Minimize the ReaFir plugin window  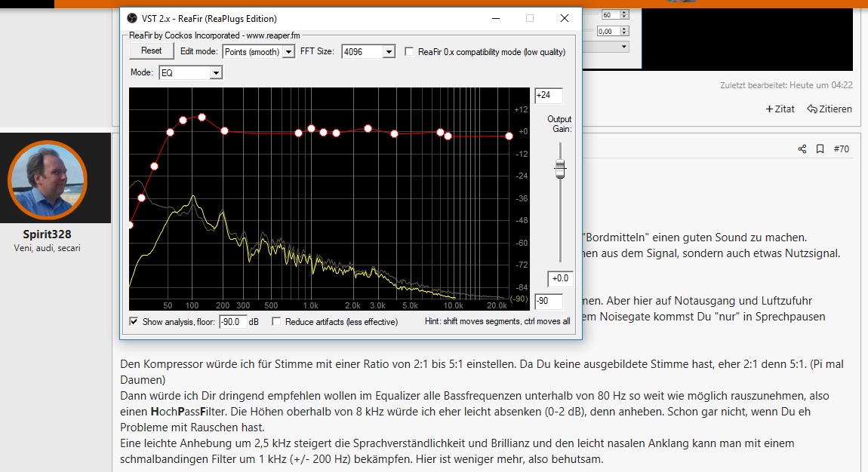pos(496,18)
